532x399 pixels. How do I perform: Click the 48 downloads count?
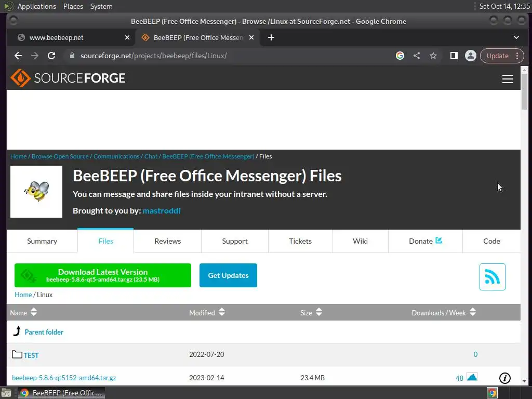click(x=459, y=378)
